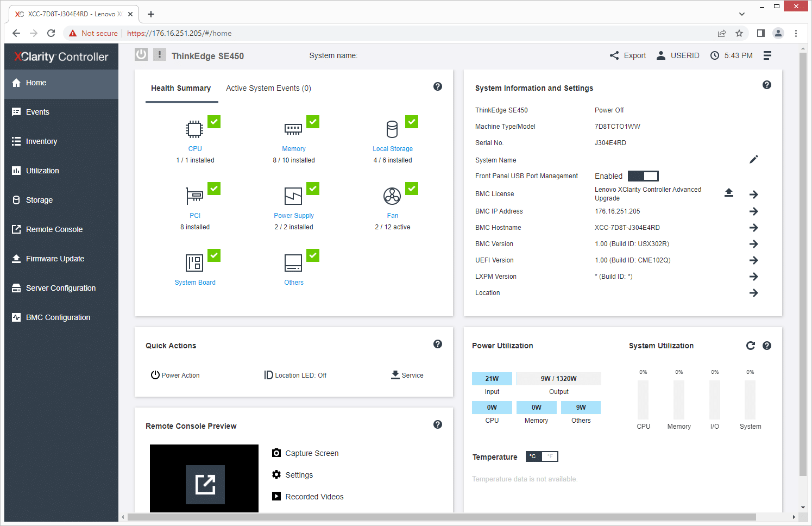
Task: Open BMC Configuration in sidebar
Action: coord(61,317)
